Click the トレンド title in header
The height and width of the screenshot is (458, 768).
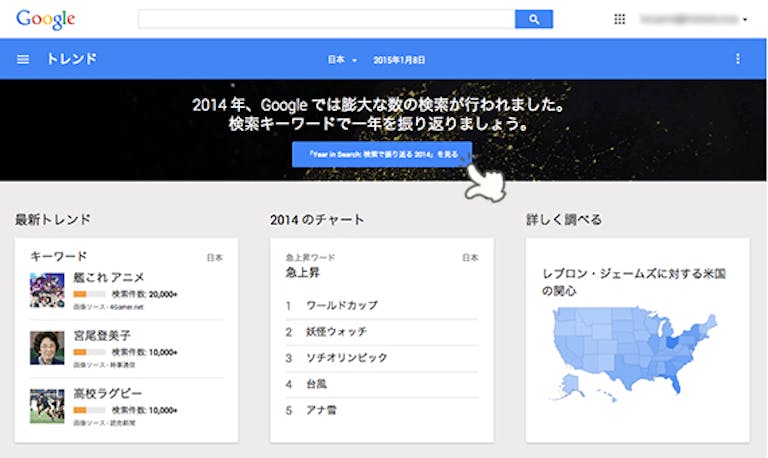point(71,59)
